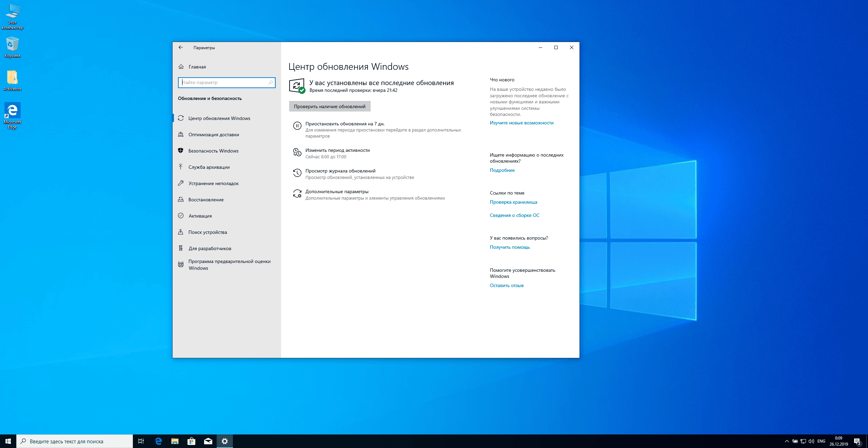
Task: Click the Найти параметр search field
Action: coord(227,82)
